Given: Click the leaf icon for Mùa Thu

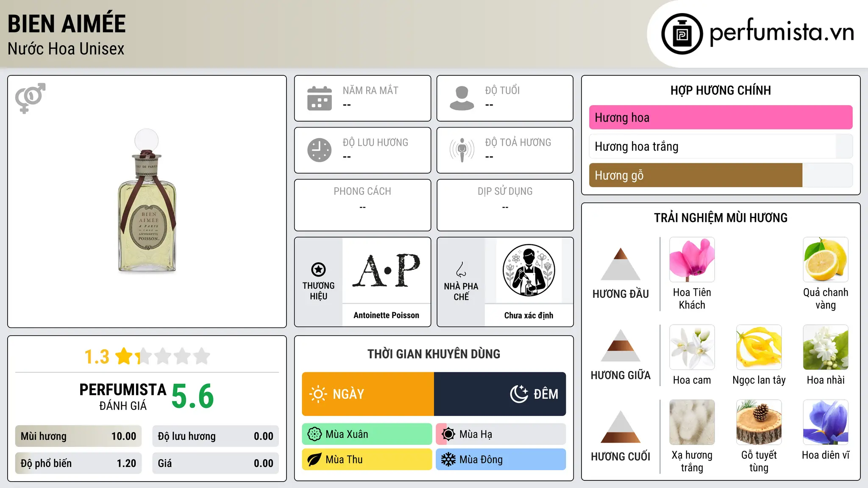Looking at the screenshot, I should tap(314, 460).
